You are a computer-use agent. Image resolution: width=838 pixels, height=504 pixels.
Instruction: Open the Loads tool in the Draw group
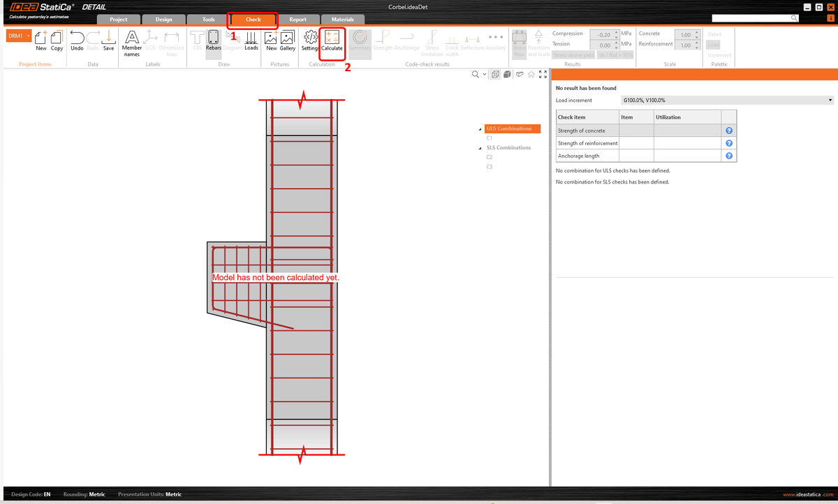pos(251,40)
